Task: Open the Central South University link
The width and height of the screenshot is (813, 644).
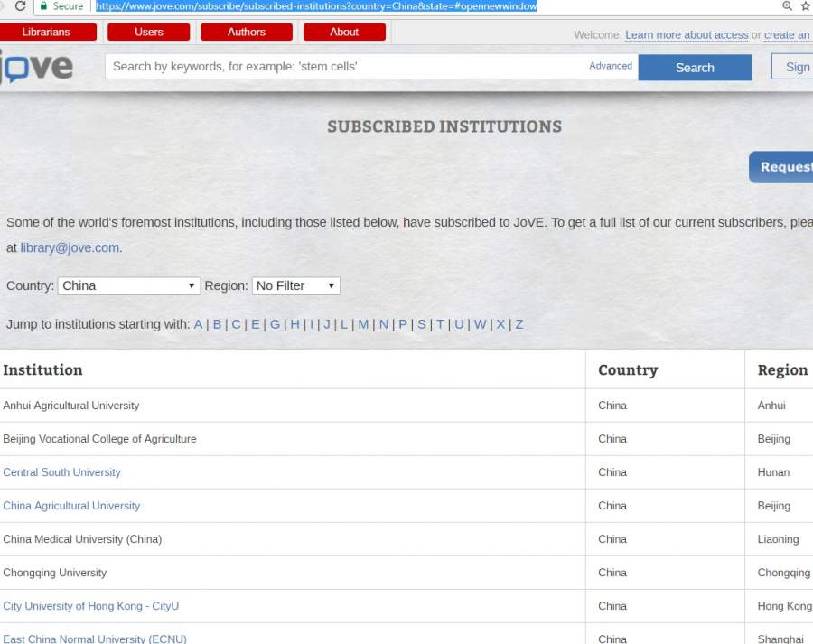Action: (61, 472)
